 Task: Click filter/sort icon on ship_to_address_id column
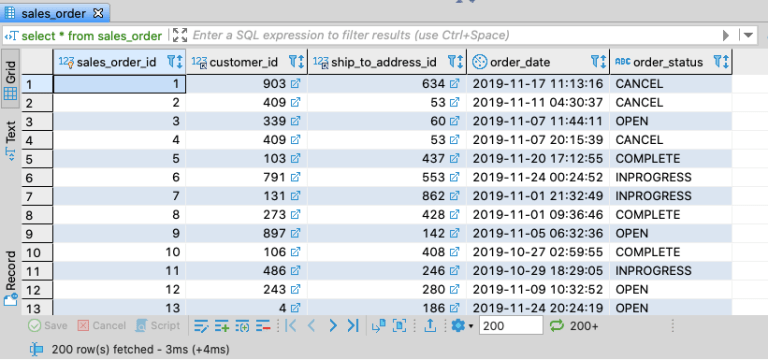coord(456,62)
